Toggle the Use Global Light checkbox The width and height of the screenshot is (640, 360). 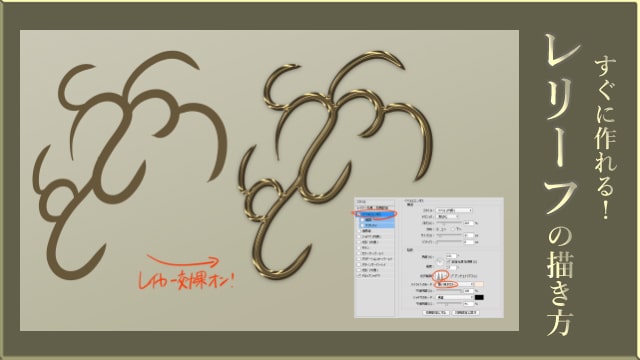tap(448, 262)
